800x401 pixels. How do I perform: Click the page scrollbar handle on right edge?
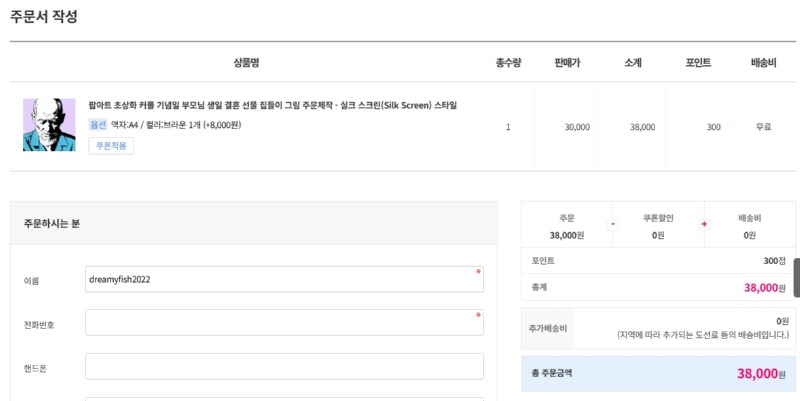tap(796, 278)
